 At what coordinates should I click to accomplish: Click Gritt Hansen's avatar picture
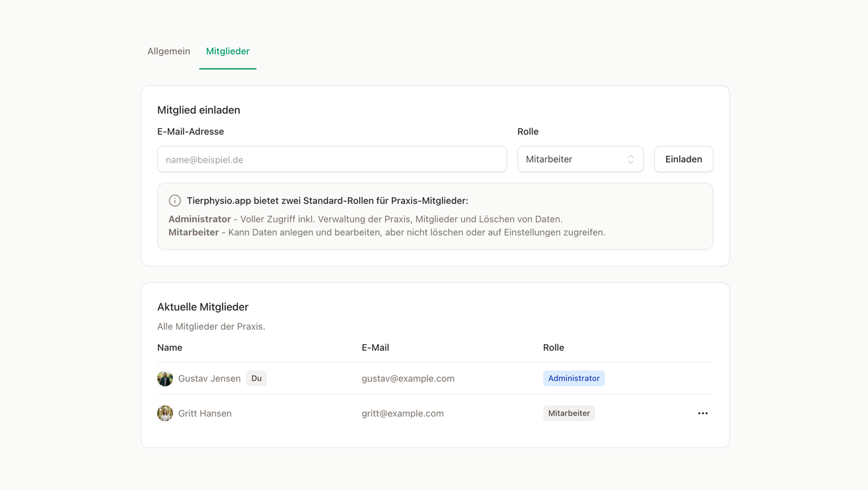click(165, 413)
